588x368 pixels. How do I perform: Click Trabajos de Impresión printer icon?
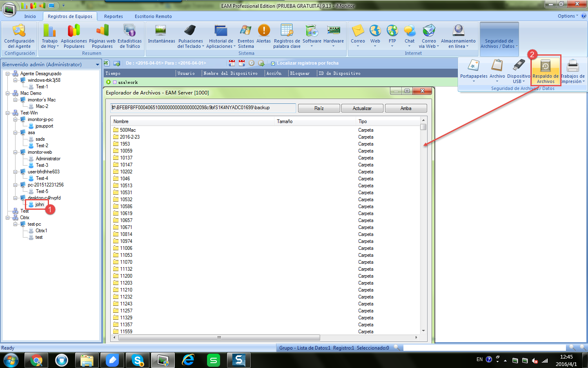tap(572, 70)
